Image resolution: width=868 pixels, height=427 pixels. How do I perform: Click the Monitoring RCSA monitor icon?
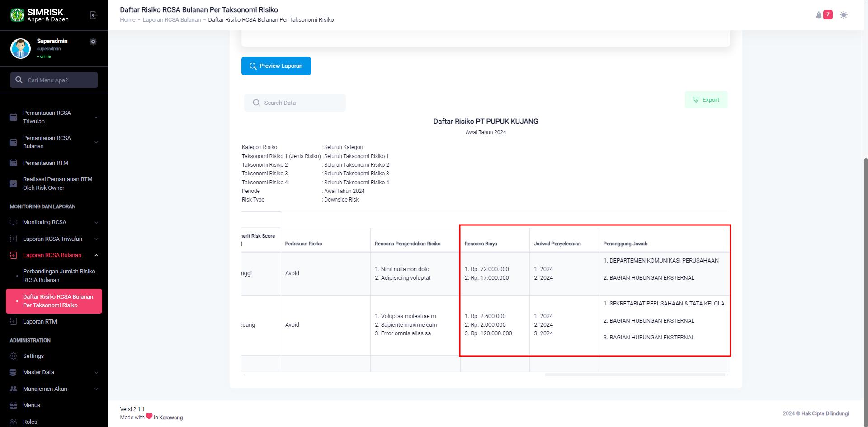point(14,222)
